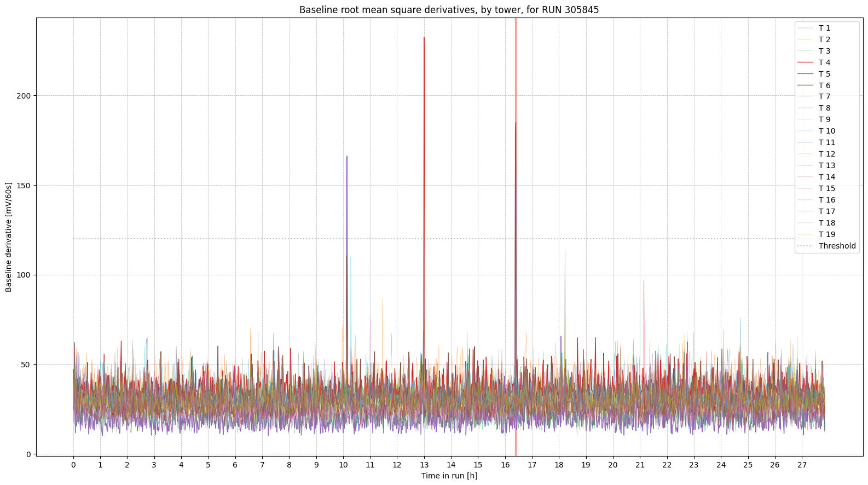This screenshot has width=868, height=485.
Task: Click the y-axis tick label 150
Action: (x=24, y=186)
